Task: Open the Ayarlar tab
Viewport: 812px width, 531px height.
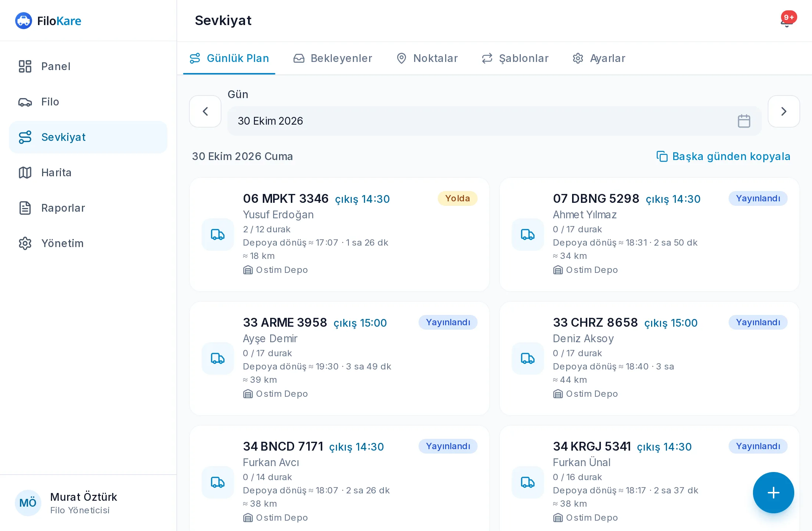Action: coord(599,58)
